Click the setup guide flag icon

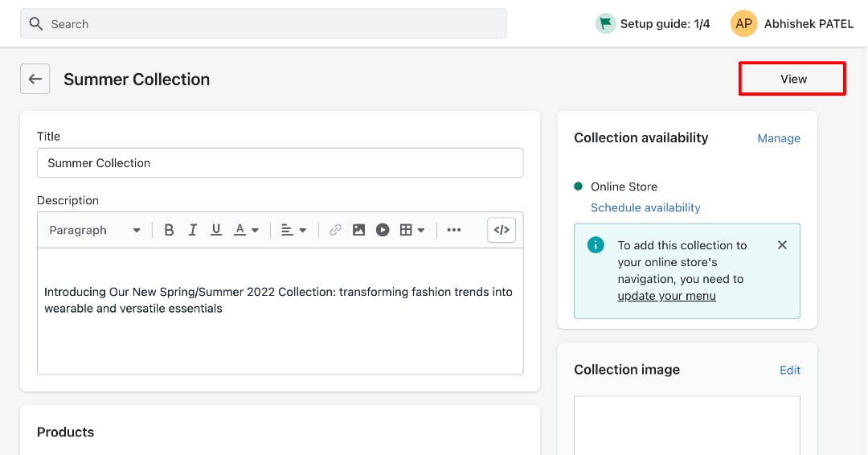click(606, 24)
